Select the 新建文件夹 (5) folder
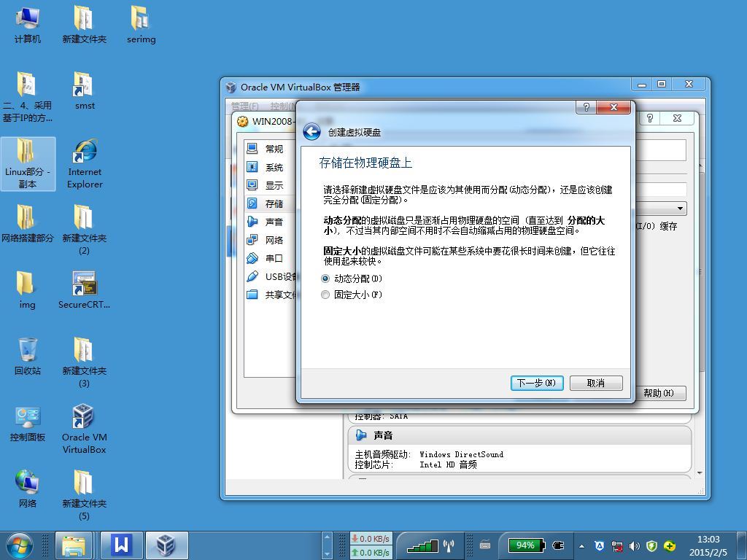The width and height of the screenshot is (747, 560). click(85, 495)
